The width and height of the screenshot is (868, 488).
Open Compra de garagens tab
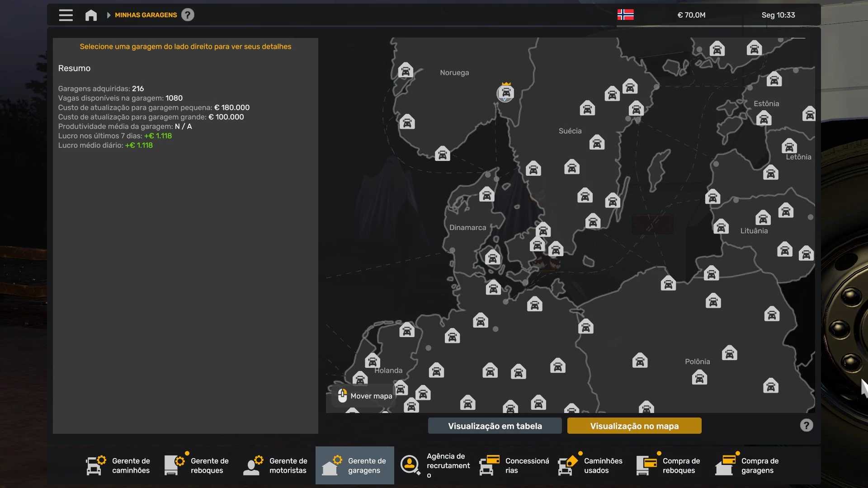[x=748, y=465]
